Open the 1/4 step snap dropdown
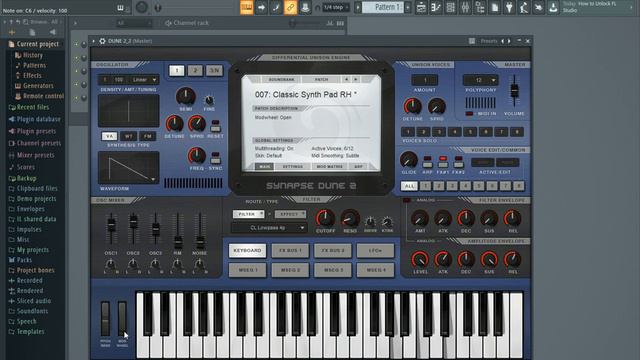Viewport: 640px width, 360px height. (x=336, y=7)
